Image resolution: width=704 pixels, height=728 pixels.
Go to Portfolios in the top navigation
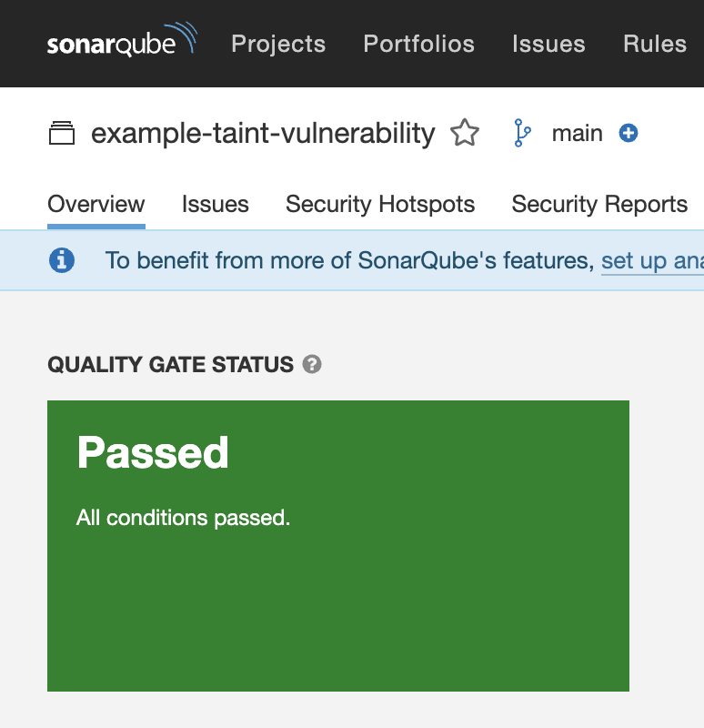418,44
